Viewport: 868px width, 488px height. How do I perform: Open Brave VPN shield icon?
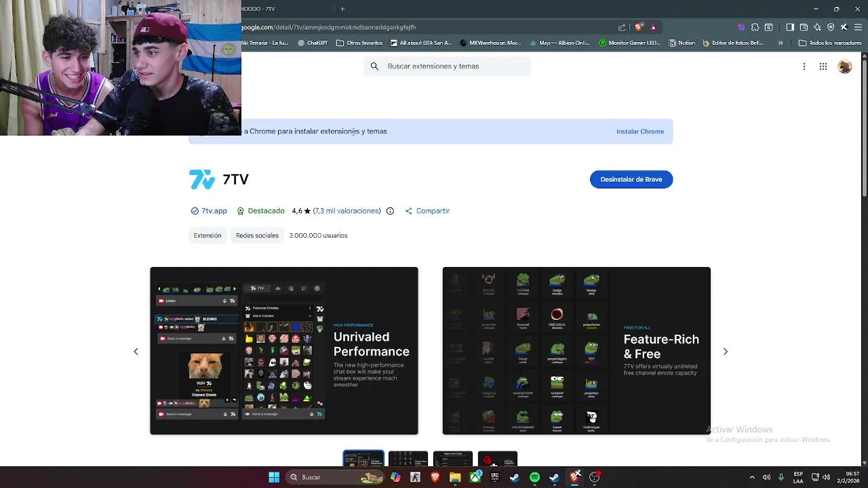click(831, 27)
